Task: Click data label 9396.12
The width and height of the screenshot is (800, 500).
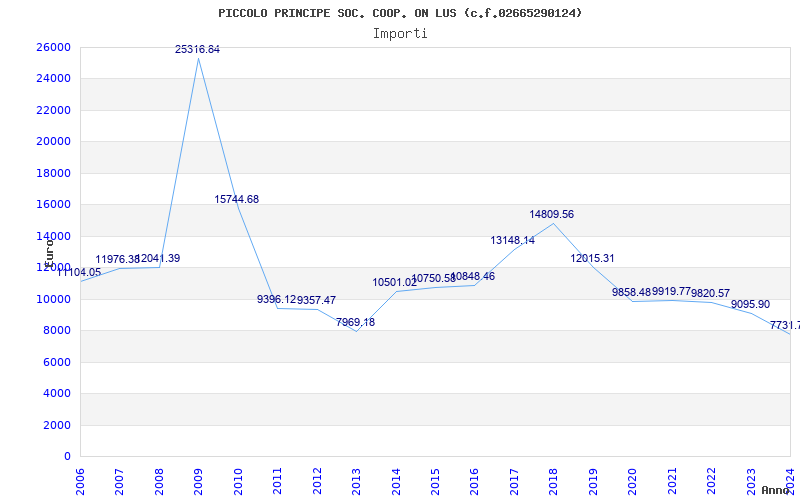Action: tap(277, 299)
